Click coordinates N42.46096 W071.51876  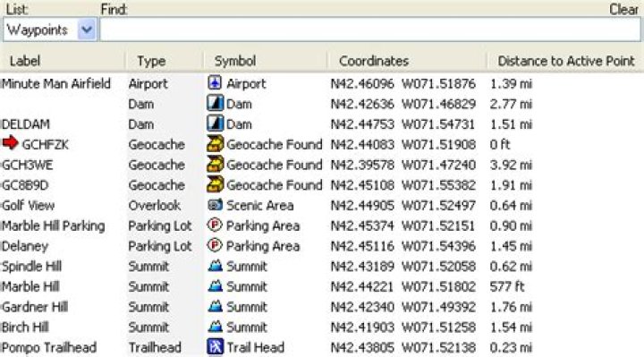coord(402,84)
